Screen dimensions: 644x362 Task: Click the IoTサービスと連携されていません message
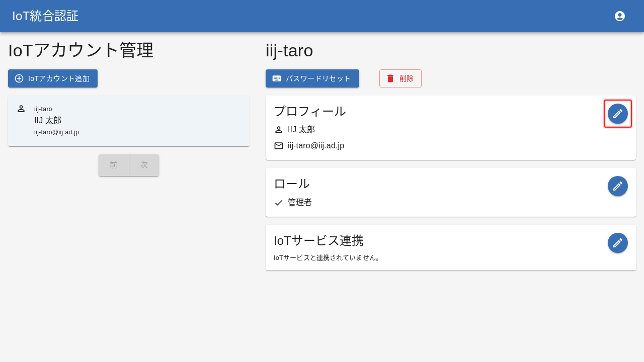click(x=328, y=258)
